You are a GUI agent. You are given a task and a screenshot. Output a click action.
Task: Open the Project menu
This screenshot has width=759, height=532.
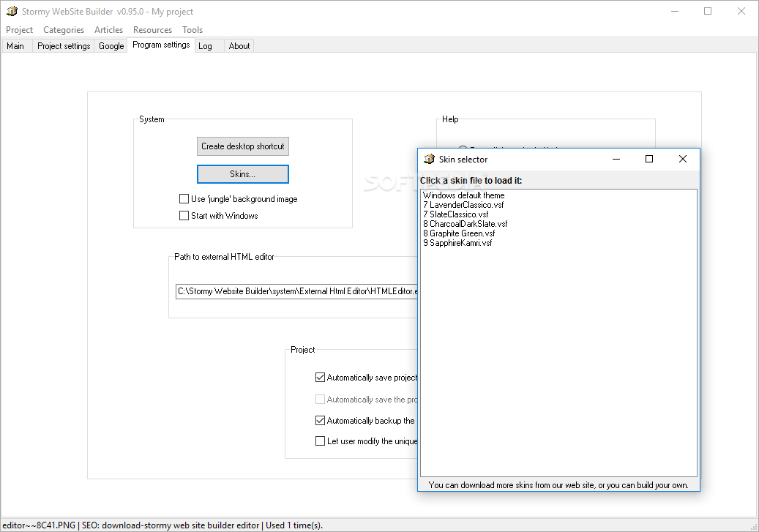tap(19, 29)
